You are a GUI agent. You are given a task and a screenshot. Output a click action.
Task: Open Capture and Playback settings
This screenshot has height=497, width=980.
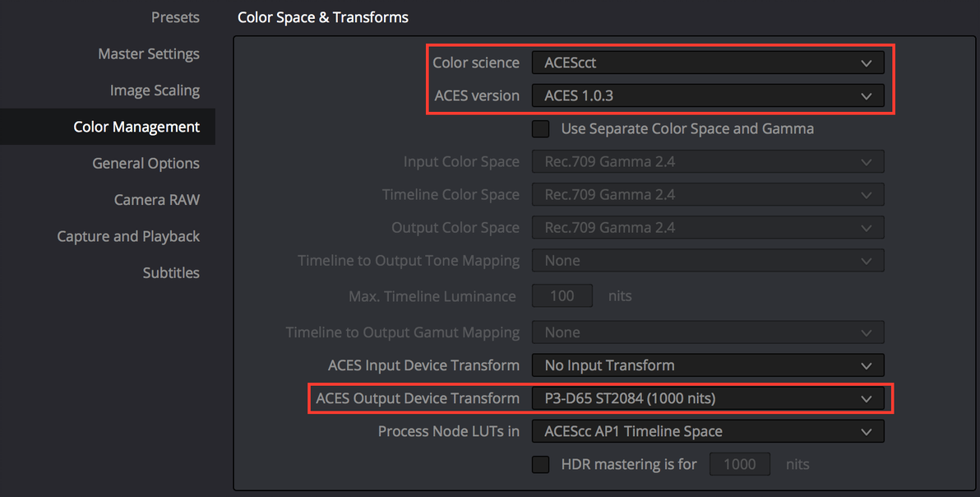coord(128,236)
